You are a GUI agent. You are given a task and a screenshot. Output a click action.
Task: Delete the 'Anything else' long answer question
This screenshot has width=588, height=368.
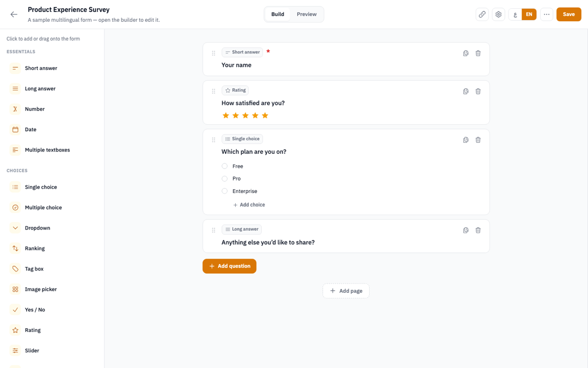pyautogui.click(x=478, y=230)
